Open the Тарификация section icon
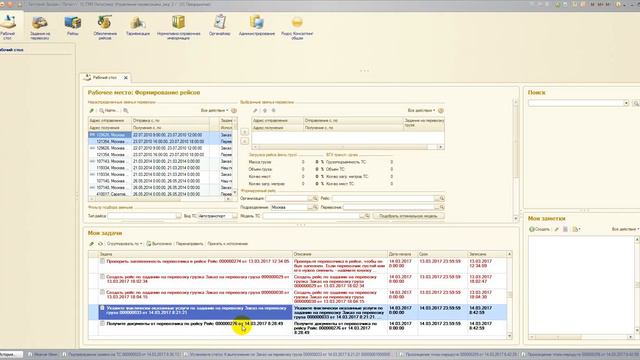Screen dimensions: 640x360 coord(138,26)
